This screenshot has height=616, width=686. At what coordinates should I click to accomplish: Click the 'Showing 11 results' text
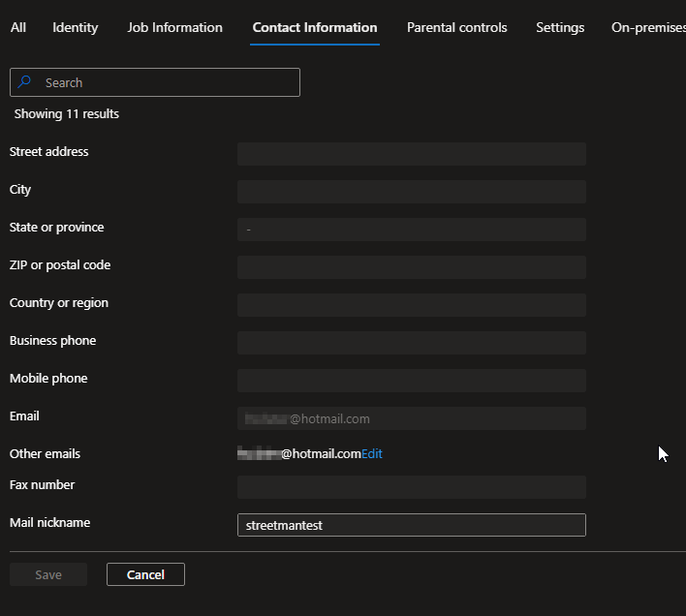pyautogui.click(x=67, y=113)
